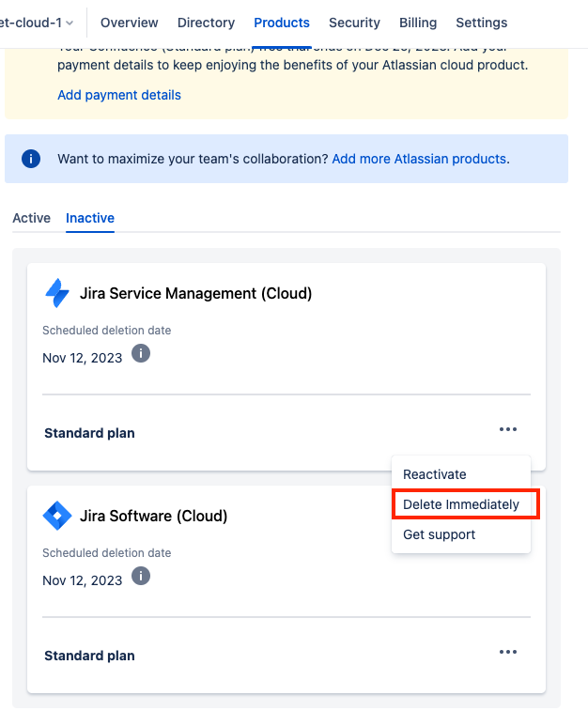
Task: Go to the Directory navigation tab
Action: (x=206, y=23)
